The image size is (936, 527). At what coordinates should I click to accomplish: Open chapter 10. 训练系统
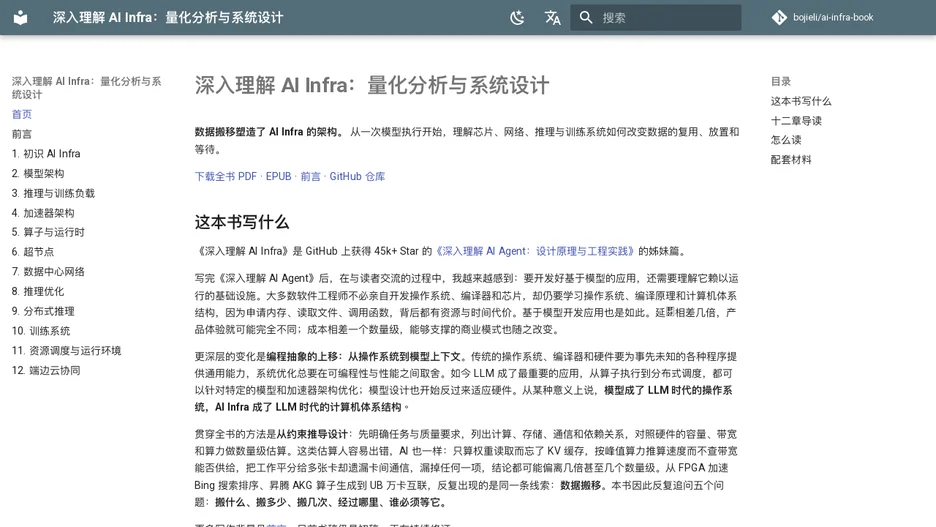pos(41,331)
